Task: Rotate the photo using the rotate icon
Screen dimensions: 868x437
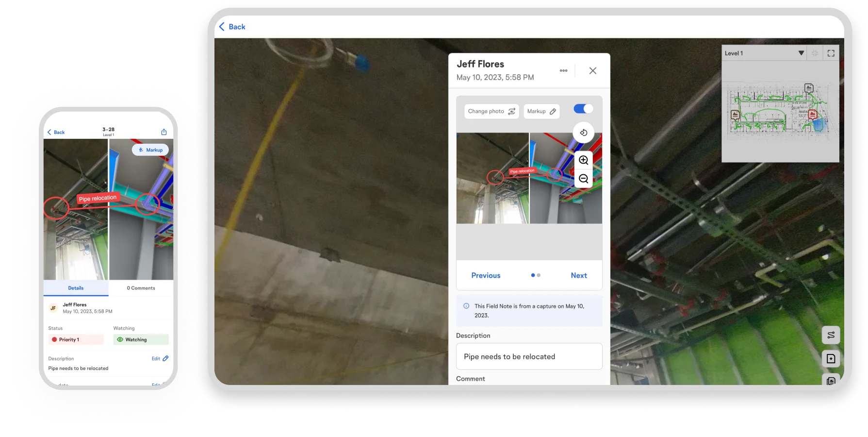Action: coord(583,132)
